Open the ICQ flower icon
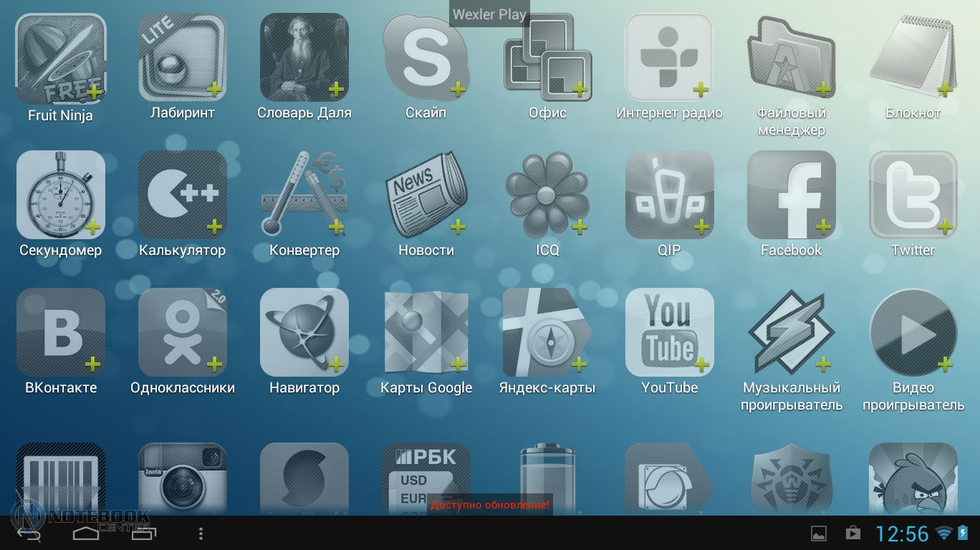Screen dimensions: 980x550 [547, 195]
